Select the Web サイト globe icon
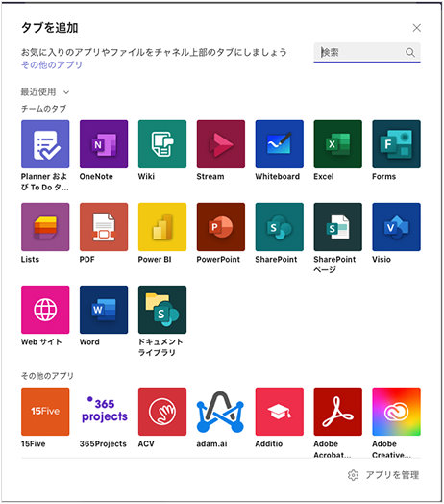The height and width of the screenshot is (504, 444). 45,310
